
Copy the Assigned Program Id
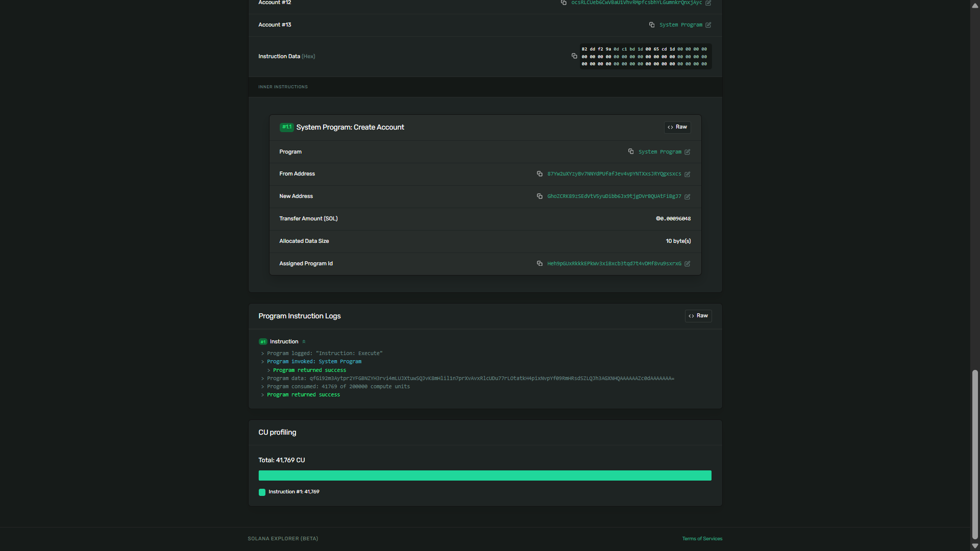click(x=540, y=264)
